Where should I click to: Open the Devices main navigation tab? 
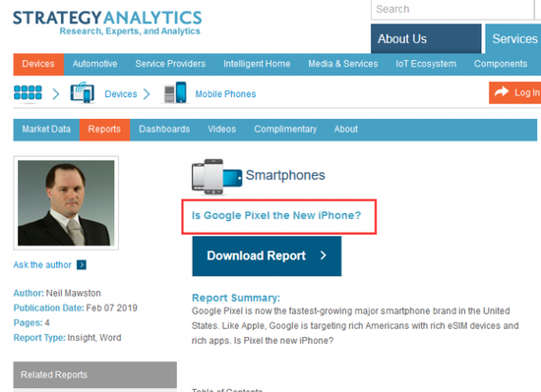coord(38,64)
